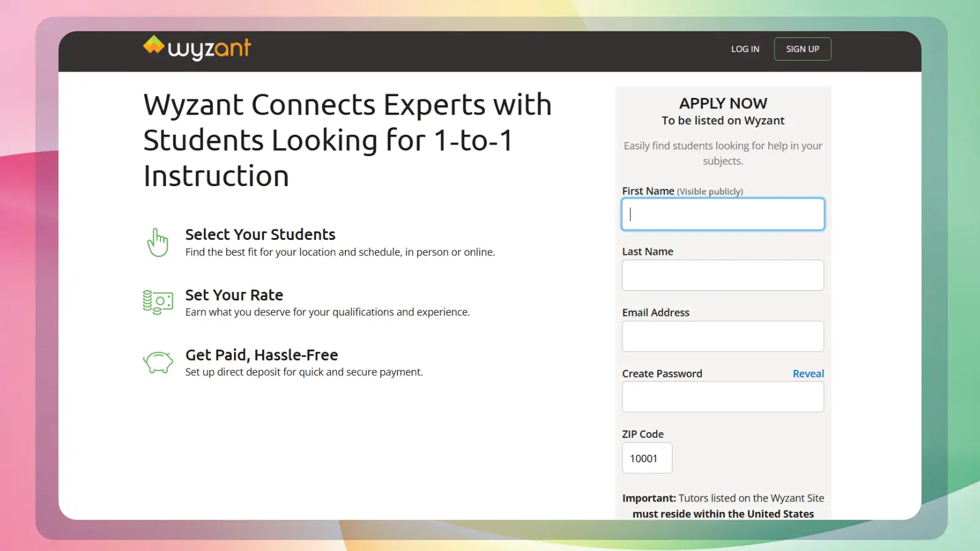Click the Wyzant logo
This screenshot has height=551, width=980.
(197, 48)
